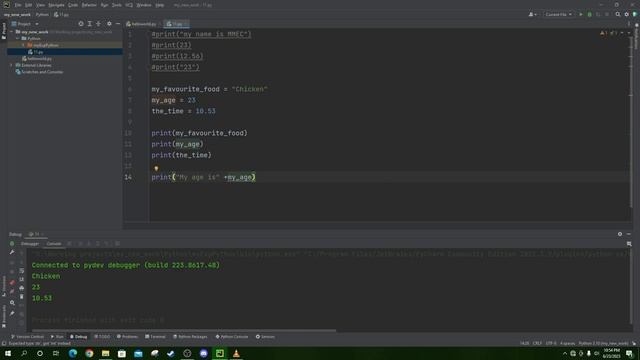Hide the Project tool window

118,24
